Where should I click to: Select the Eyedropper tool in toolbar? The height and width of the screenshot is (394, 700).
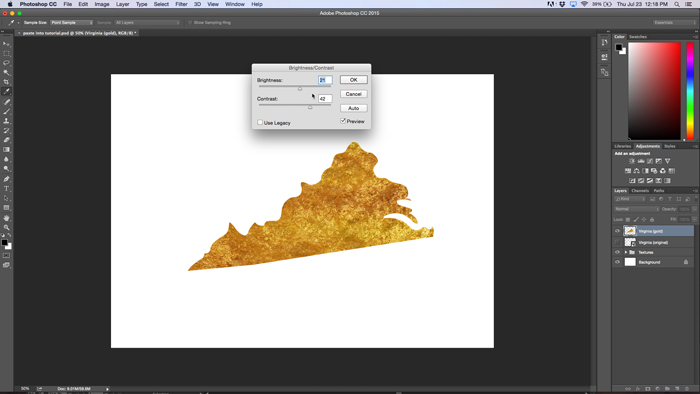[x=6, y=91]
